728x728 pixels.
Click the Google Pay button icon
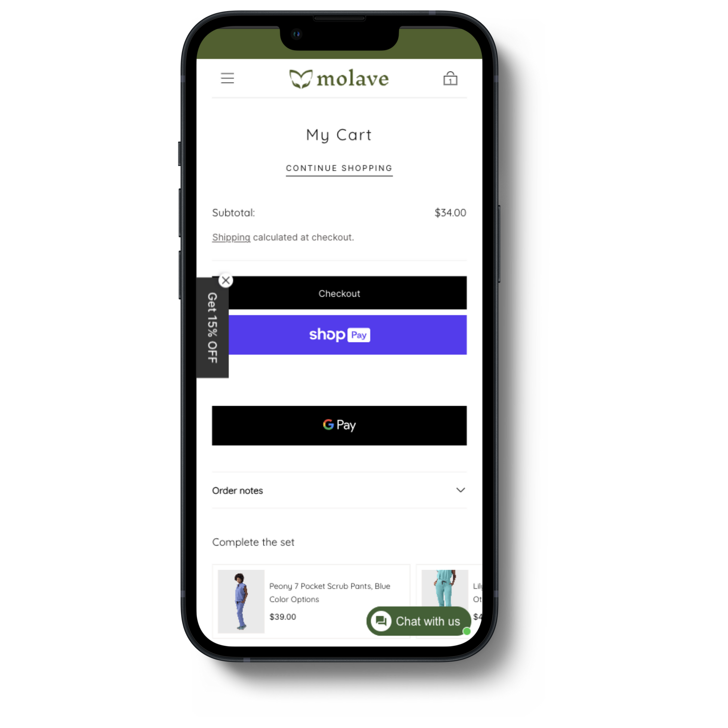[x=339, y=425]
